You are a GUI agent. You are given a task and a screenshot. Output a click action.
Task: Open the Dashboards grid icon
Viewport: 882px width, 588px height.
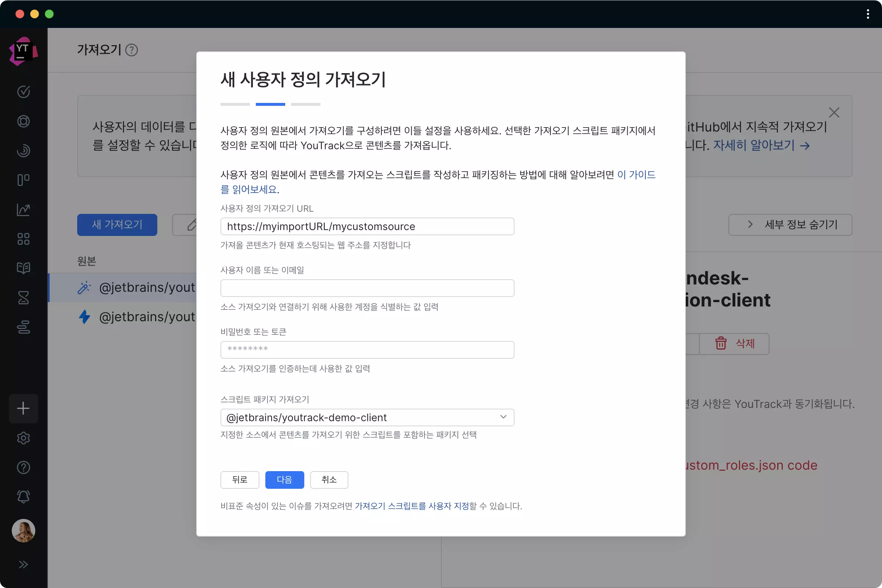coord(23,239)
